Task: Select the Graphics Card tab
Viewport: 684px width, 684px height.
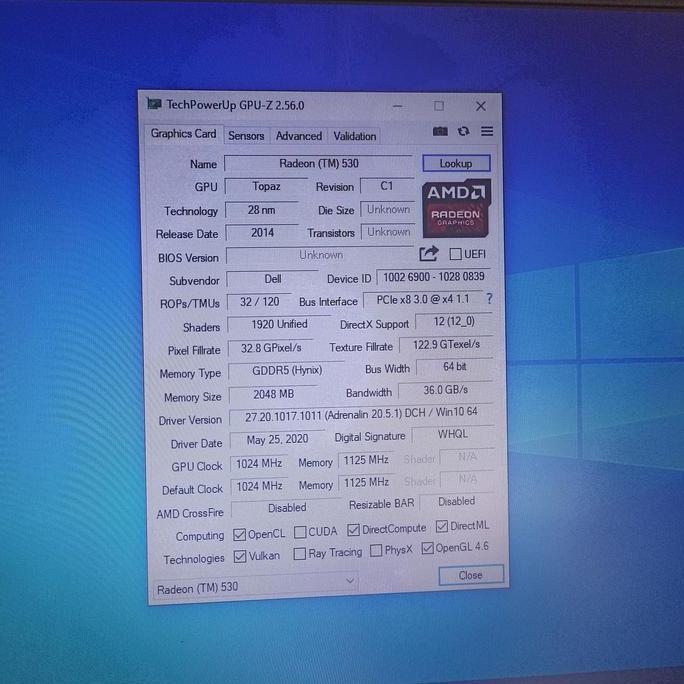Action: coord(184,133)
